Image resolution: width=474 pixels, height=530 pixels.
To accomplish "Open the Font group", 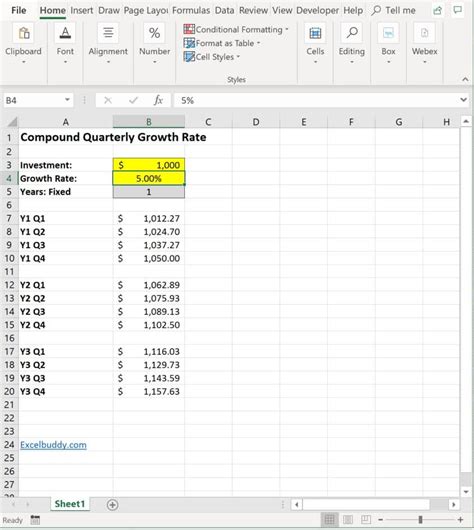I will click(65, 43).
